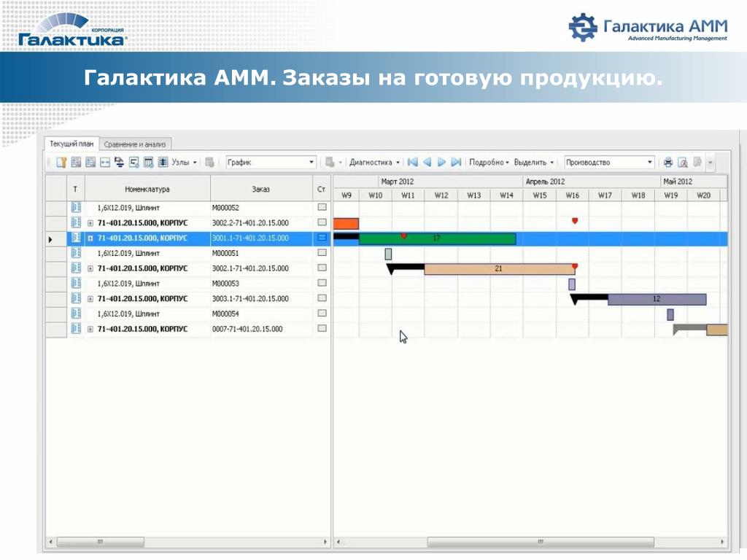Click row type icon for order 3003.1-71-401.20.15.000

[76, 298]
